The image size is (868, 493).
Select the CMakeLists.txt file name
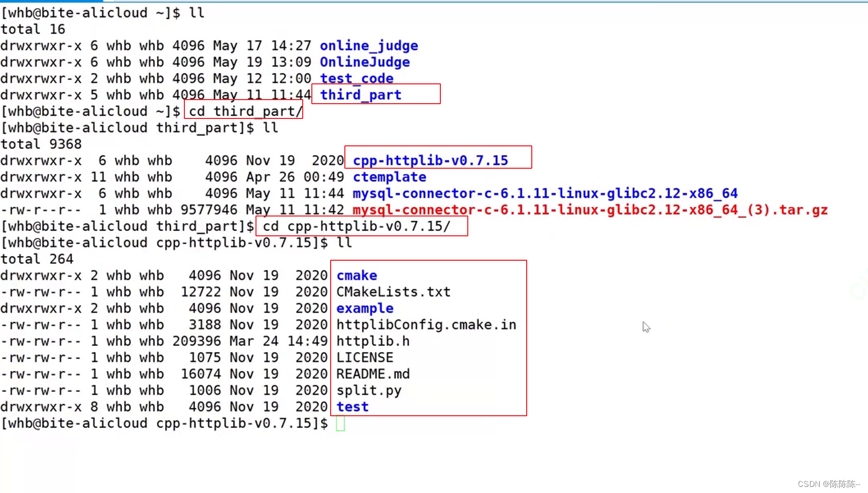(x=394, y=292)
